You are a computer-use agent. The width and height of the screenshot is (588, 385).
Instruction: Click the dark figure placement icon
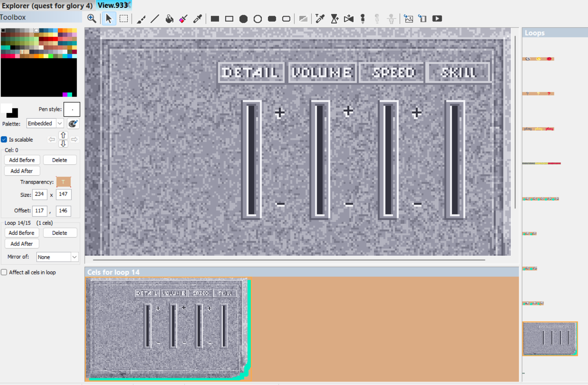point(363,19)
